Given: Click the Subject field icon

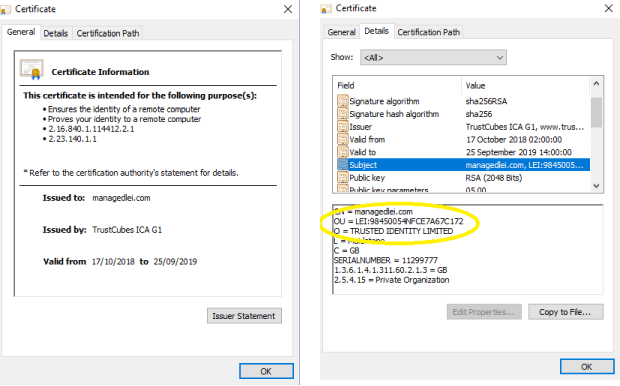Looking at the screenshot, I should click(342, 165).
